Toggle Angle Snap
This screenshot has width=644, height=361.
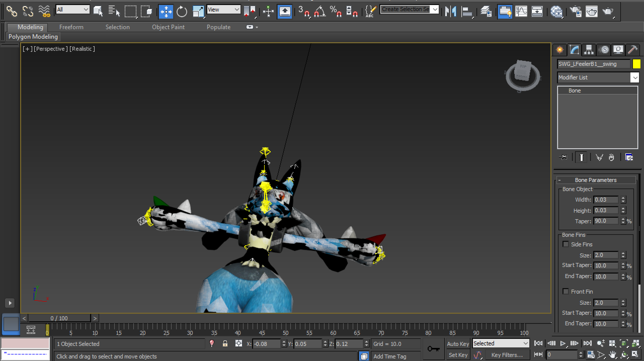320,11
